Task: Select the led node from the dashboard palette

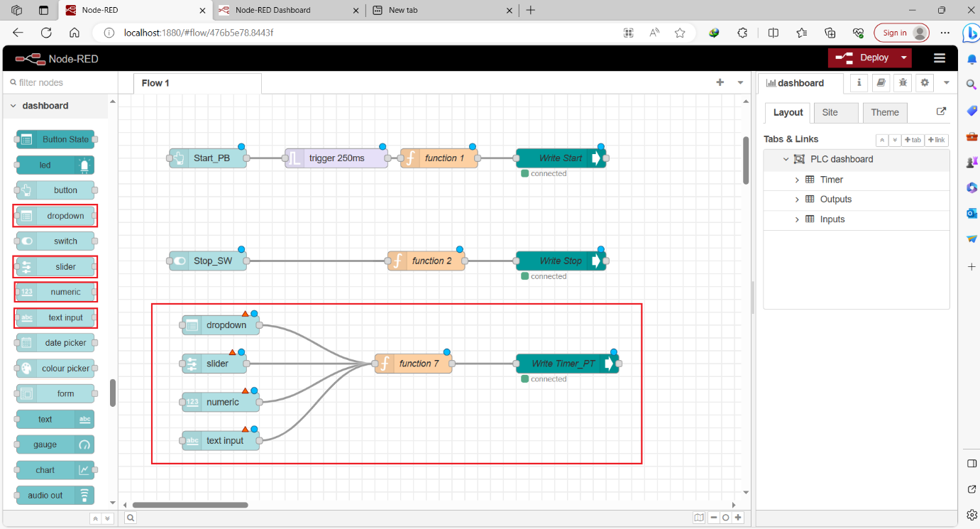Action: (x=54, y=165)
